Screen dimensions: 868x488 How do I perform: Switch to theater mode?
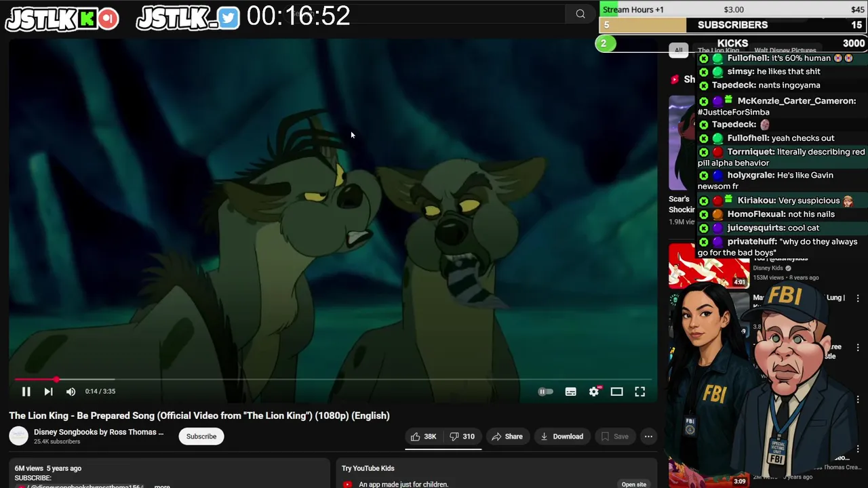pyautogui.click(x=616, y=392)
